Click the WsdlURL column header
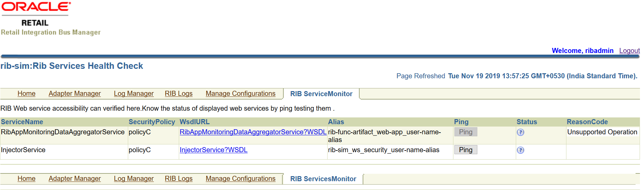The width and height of the screenshot is (644, 192). pos(195,122)
